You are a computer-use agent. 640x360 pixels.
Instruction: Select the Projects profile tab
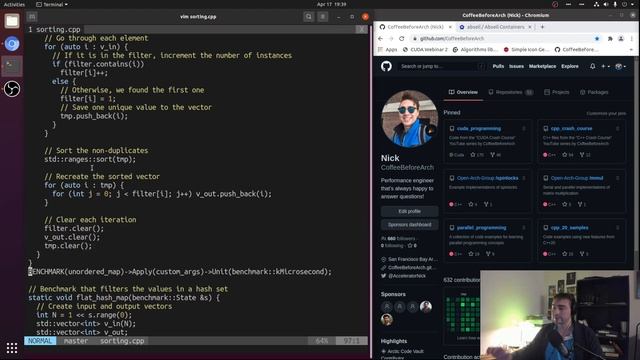[557, 92]
